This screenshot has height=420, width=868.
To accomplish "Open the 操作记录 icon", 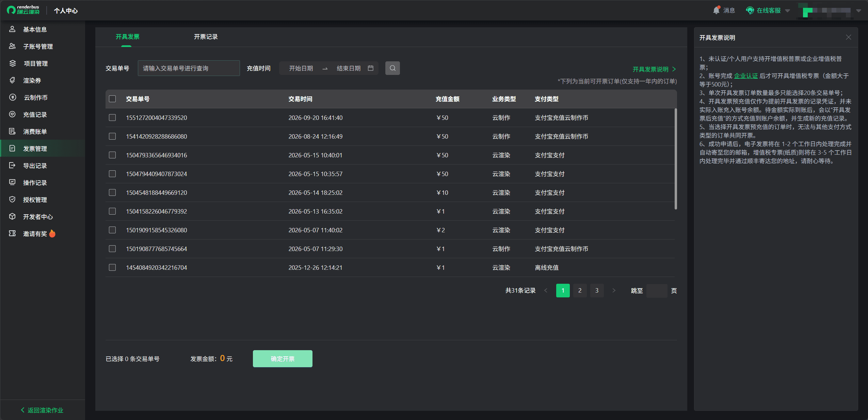I will point(12,183).
